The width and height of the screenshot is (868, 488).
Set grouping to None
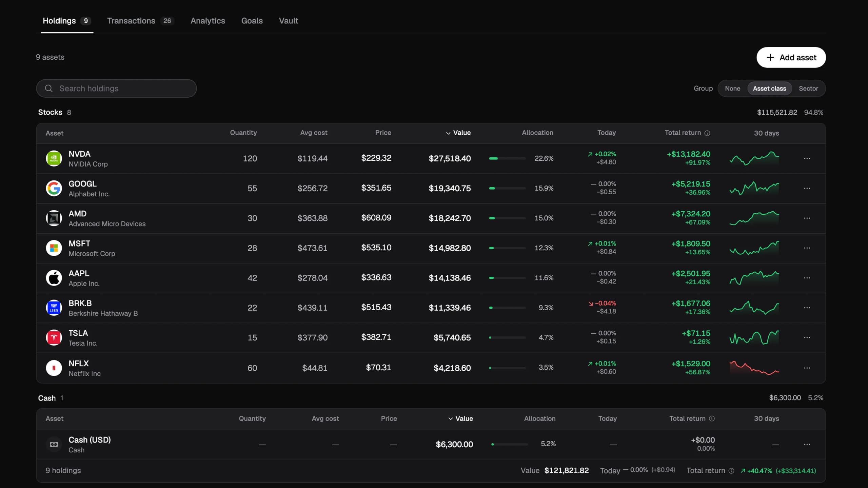tap(732, 89)
